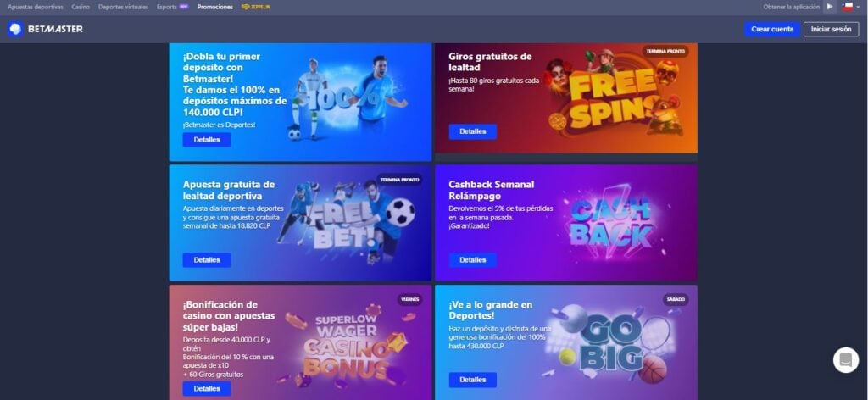Open Detalles for Cashback Semanal Relámpago
Viewport: 868px width, 400px height.
click(473, 260)
